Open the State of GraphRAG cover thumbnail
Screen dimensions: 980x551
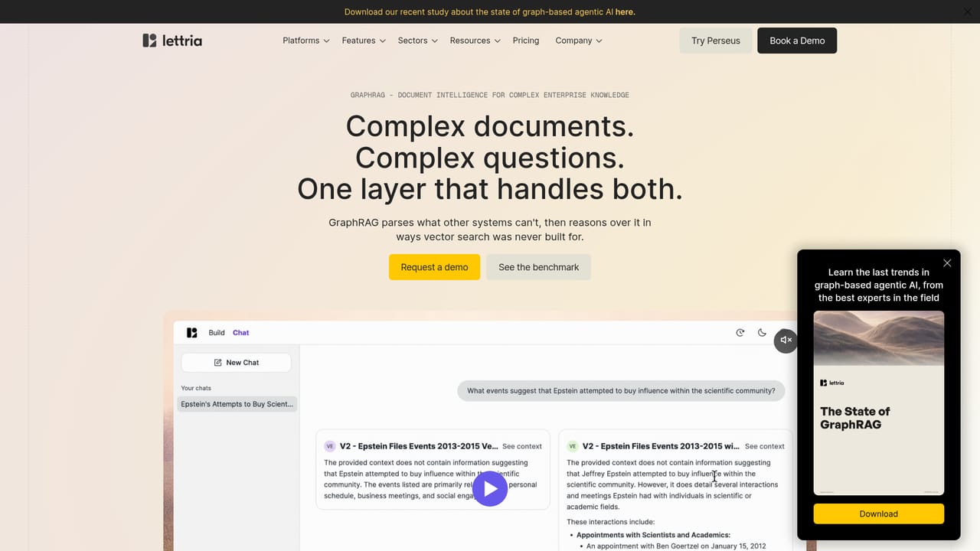879,403
